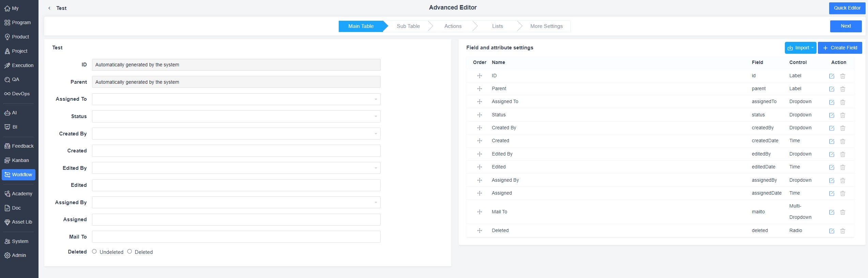Select the Deleted radio option

click(x=130, y=251)
